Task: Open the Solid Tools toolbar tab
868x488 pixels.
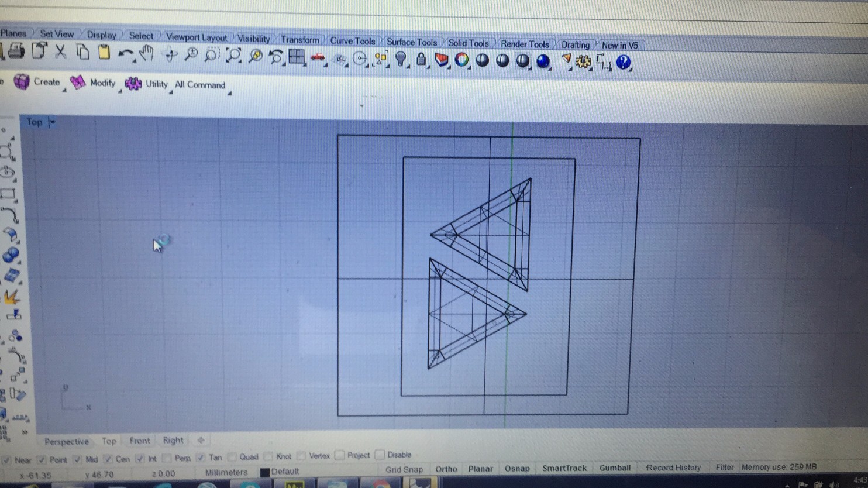Action: pyautogui.click(x=469, y=43)
